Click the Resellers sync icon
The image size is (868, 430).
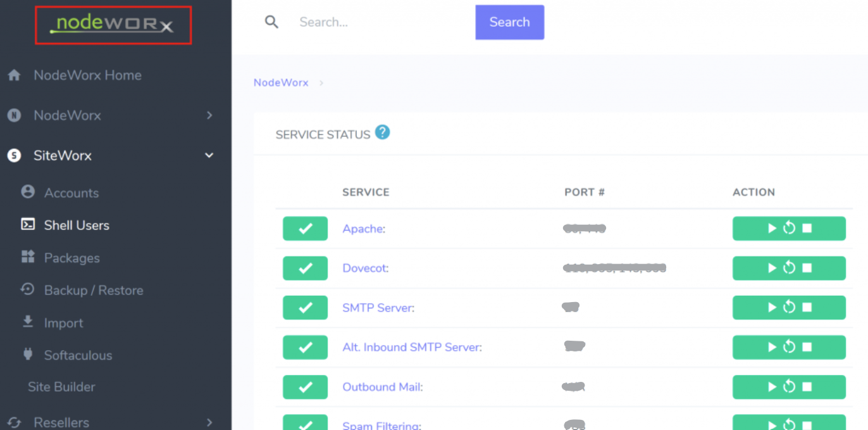click(14, 422)
